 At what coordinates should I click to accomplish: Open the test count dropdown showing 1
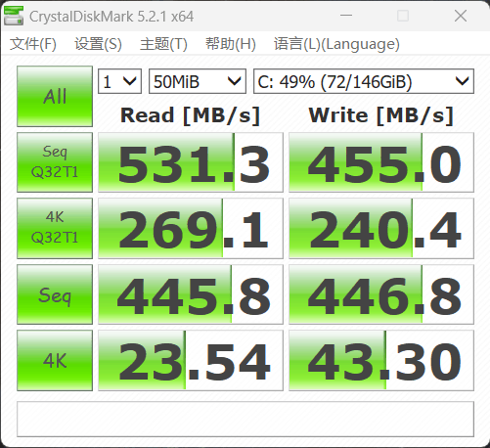coord(119,81)
